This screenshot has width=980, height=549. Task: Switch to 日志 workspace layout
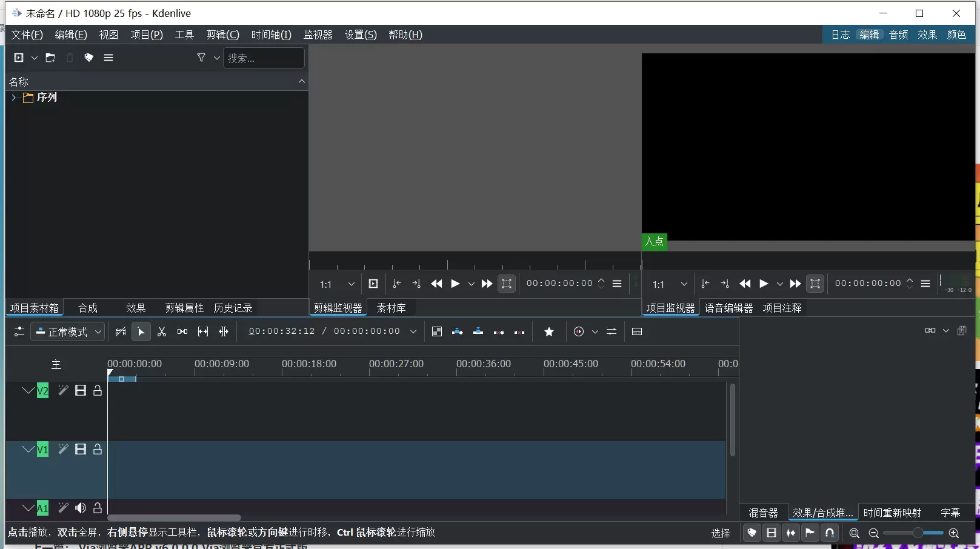pos(840,35)
